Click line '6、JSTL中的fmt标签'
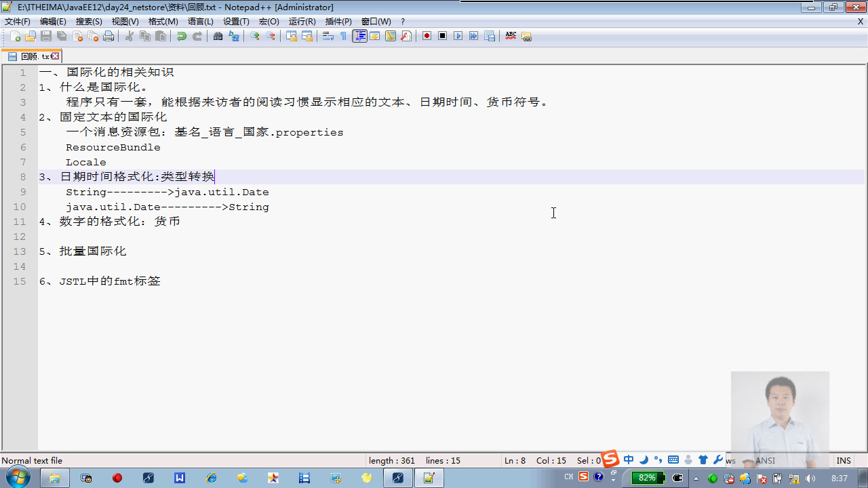The image size is (868, 488). pos(100,281)
